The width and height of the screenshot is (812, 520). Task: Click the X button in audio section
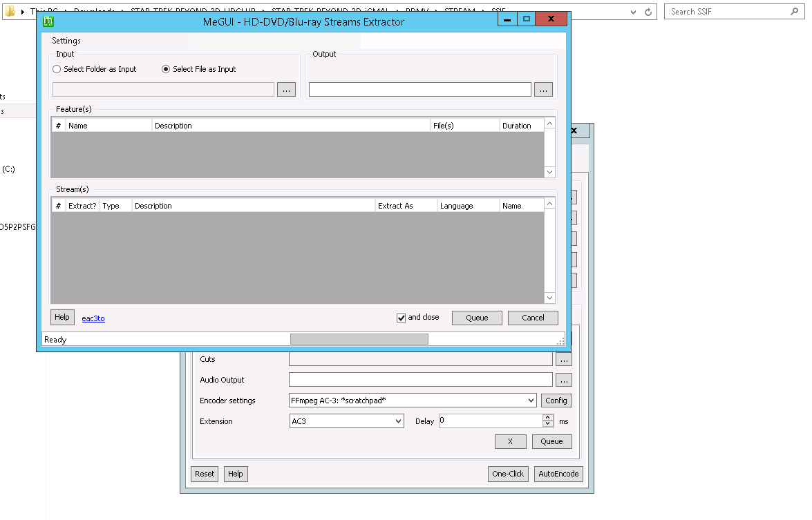coord(510,441)
